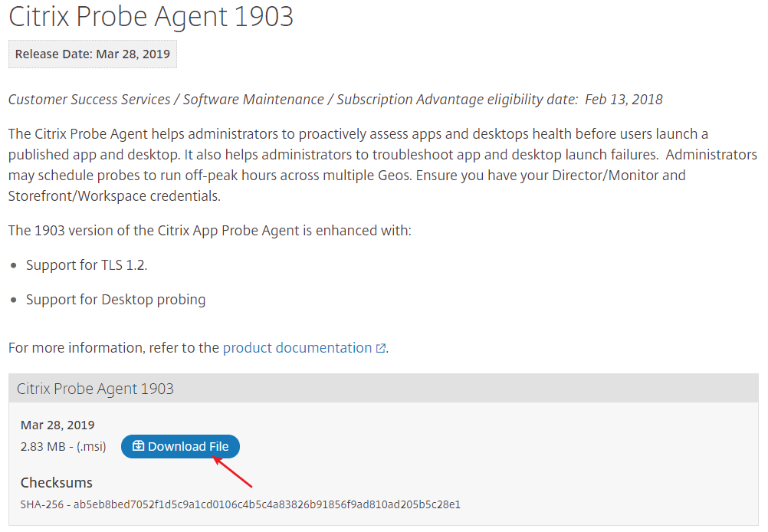Click the 'Support for Desktop probing' list item
Image resolution: width=768 pixels, height=532 pixels.
(x=116, y=300)
